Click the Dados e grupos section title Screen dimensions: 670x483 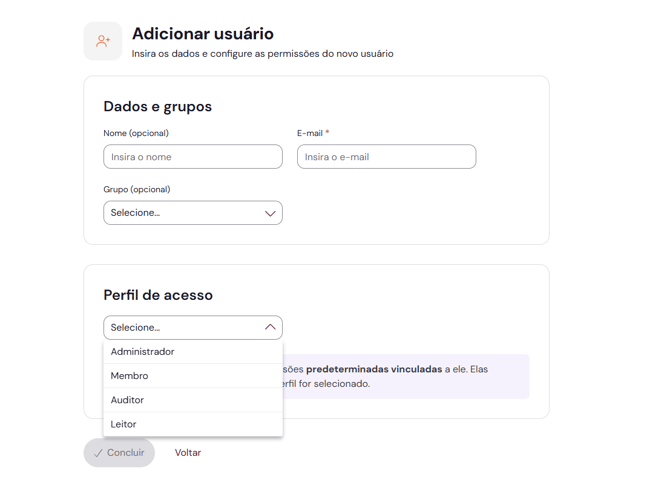tap(158, 107)
